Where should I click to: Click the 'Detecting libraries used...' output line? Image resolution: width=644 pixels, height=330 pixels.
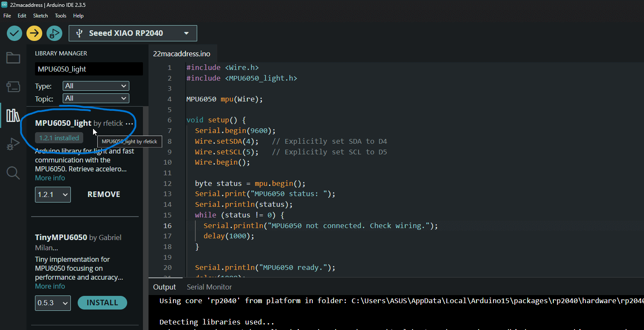pos(217,322)
